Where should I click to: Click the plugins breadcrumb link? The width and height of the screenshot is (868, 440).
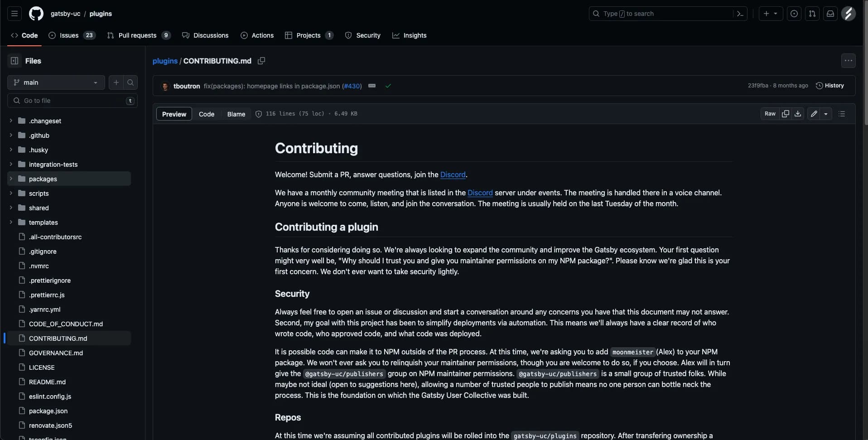[x=165, y=61]
